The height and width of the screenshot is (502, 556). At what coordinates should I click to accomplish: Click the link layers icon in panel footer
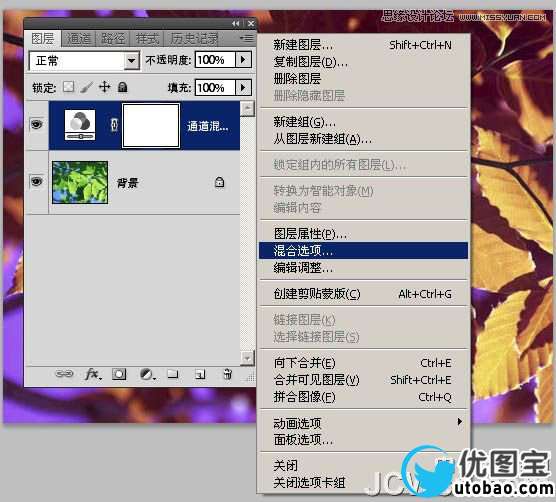click(64, 374)
